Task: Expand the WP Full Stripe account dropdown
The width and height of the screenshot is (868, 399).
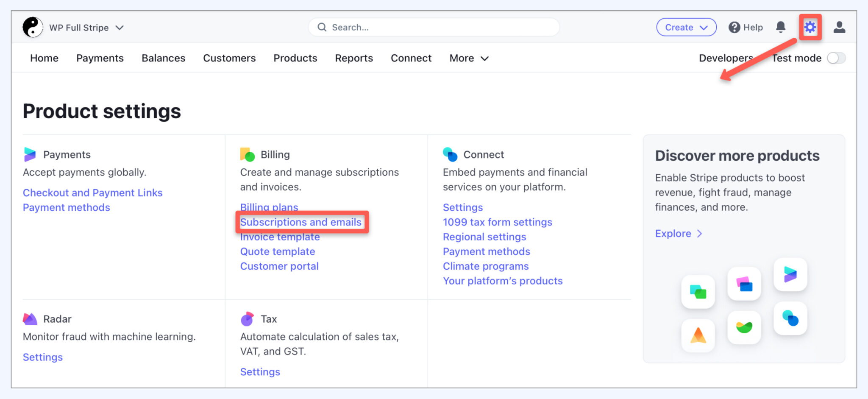Action: click(120, 28)
